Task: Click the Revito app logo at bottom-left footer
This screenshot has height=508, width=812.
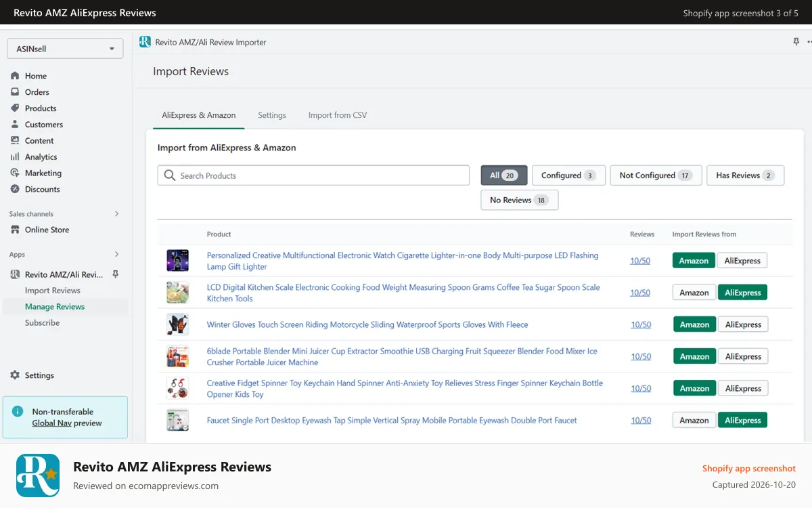Action: pos(38,475)
